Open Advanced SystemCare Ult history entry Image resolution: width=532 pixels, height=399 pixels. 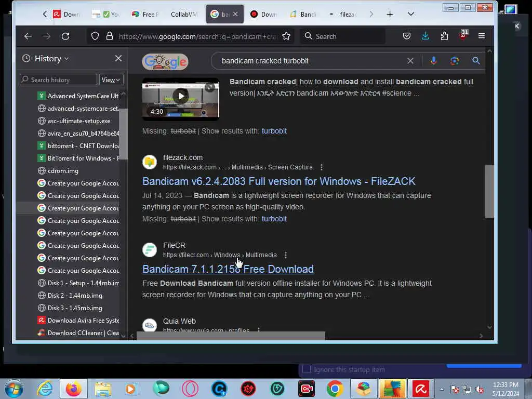click(78, 96)
